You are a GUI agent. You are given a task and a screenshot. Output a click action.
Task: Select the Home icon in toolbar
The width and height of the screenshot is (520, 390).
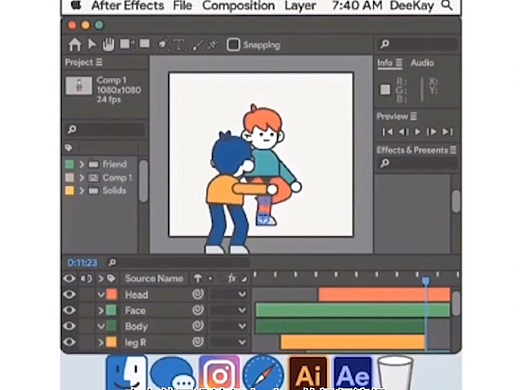point(75,45)
